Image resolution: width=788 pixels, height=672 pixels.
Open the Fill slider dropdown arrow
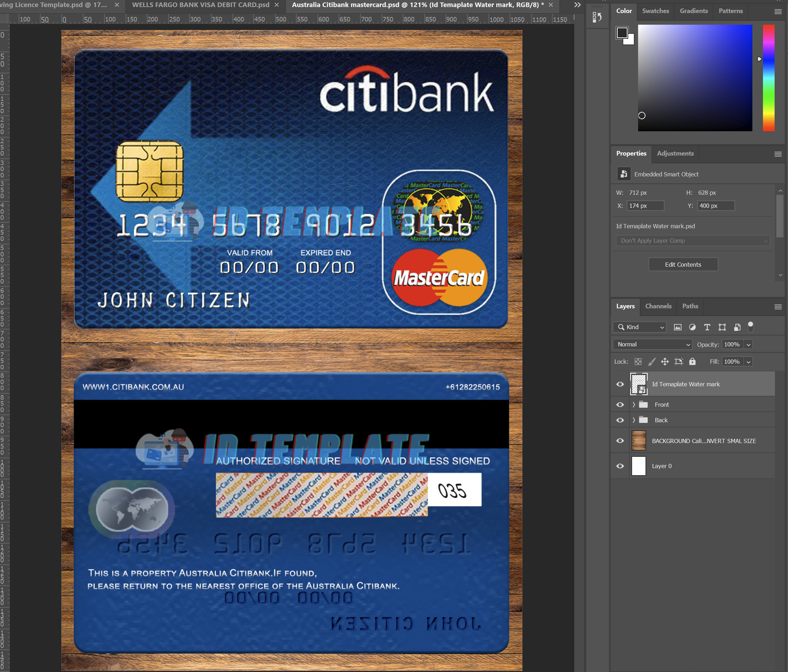[x=748, y=362]
